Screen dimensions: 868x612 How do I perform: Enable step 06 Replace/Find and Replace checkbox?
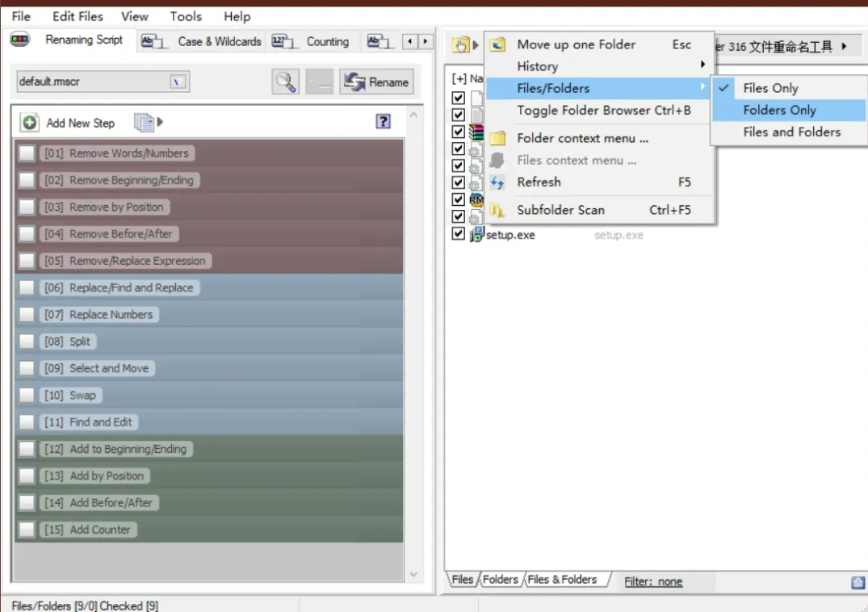[27, 287]
